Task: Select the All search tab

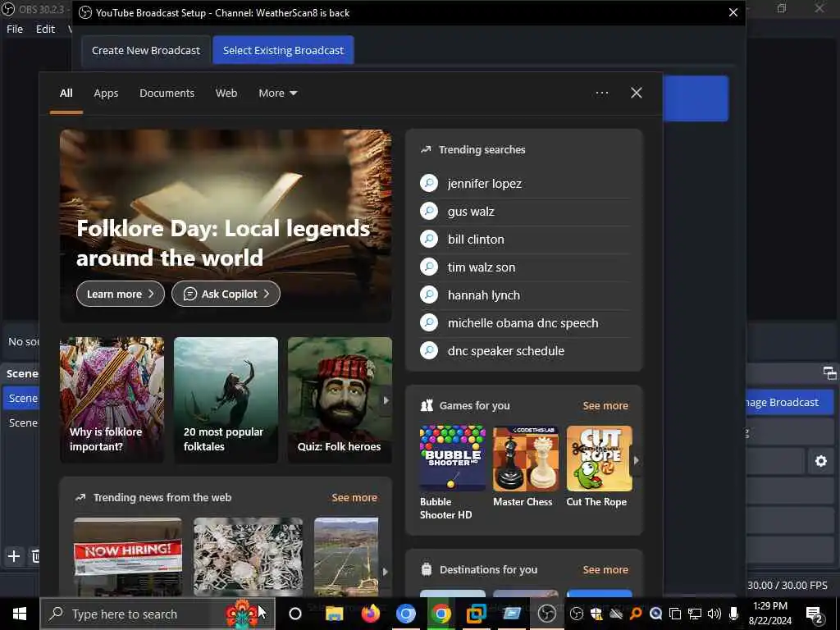Action: (66, 94)
